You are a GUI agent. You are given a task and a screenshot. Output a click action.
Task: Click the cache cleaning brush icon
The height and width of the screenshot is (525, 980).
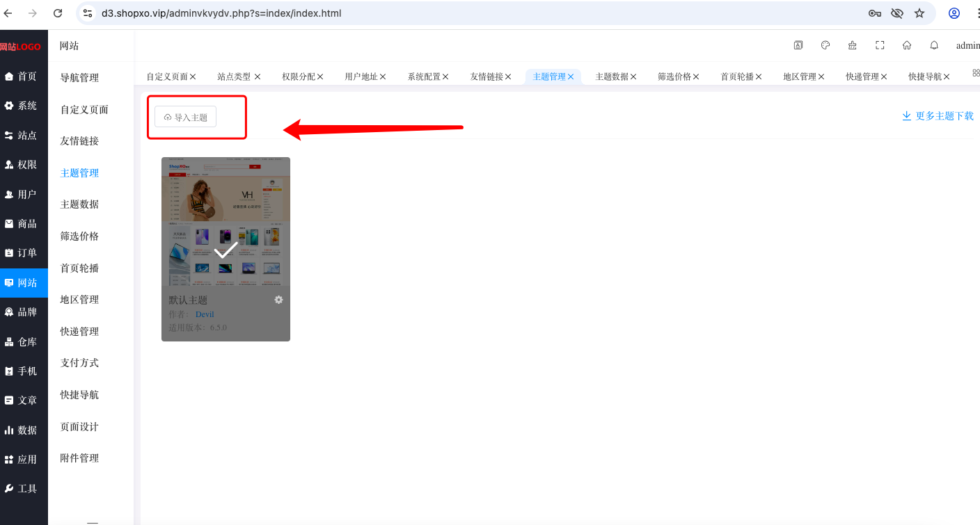click(853, 45)
